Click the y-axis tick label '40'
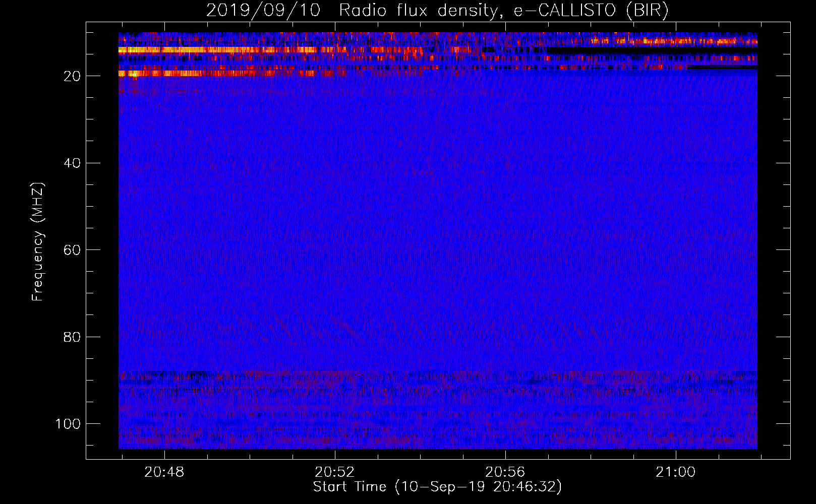 click(x=73, y=163)
